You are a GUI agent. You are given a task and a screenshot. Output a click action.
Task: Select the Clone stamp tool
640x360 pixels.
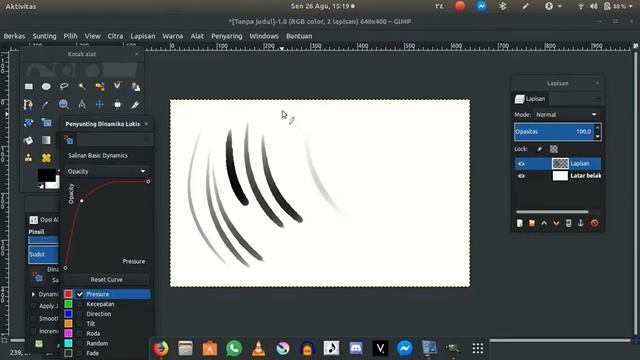(29, 158)
